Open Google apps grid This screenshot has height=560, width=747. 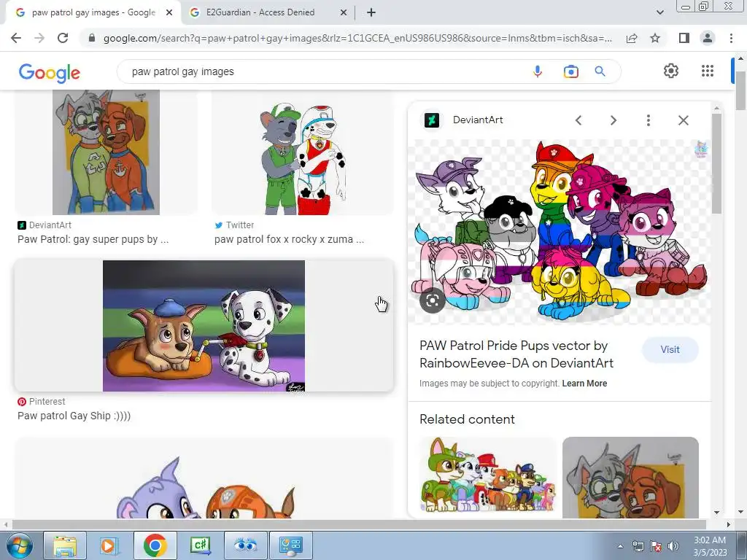pos(708,71)
